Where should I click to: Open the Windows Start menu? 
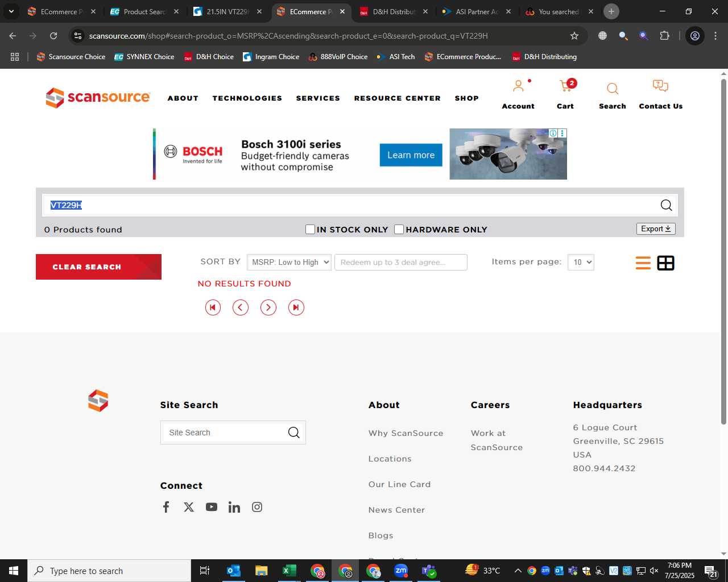pos(14,571)
